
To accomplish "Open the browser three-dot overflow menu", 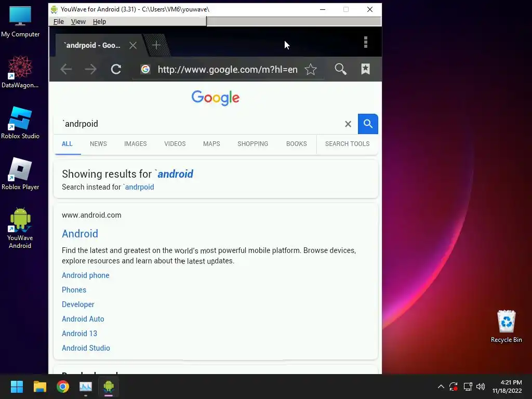I will tap(366, 42).
